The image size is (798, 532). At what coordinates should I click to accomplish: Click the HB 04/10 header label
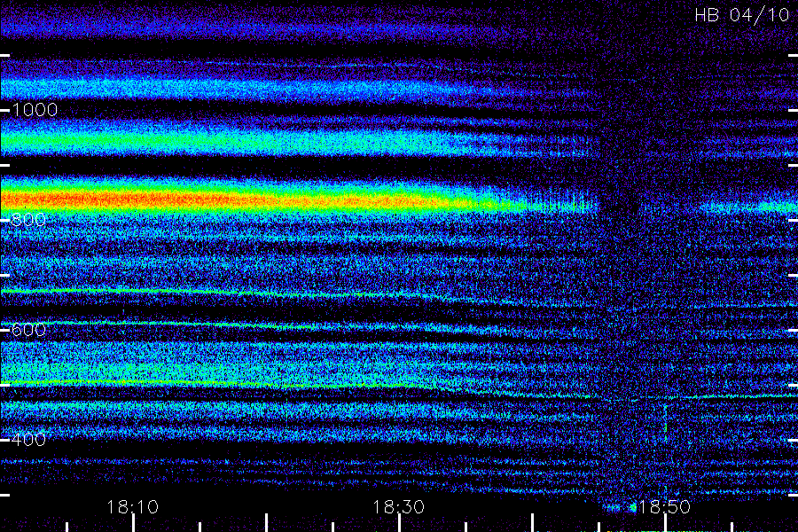(742, 15)
